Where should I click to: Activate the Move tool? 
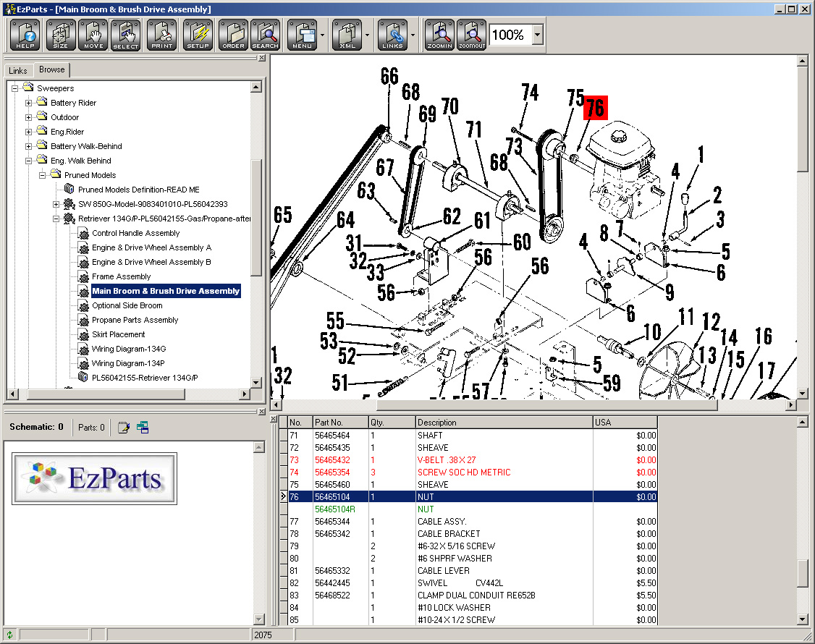click(x=93, y=35)
